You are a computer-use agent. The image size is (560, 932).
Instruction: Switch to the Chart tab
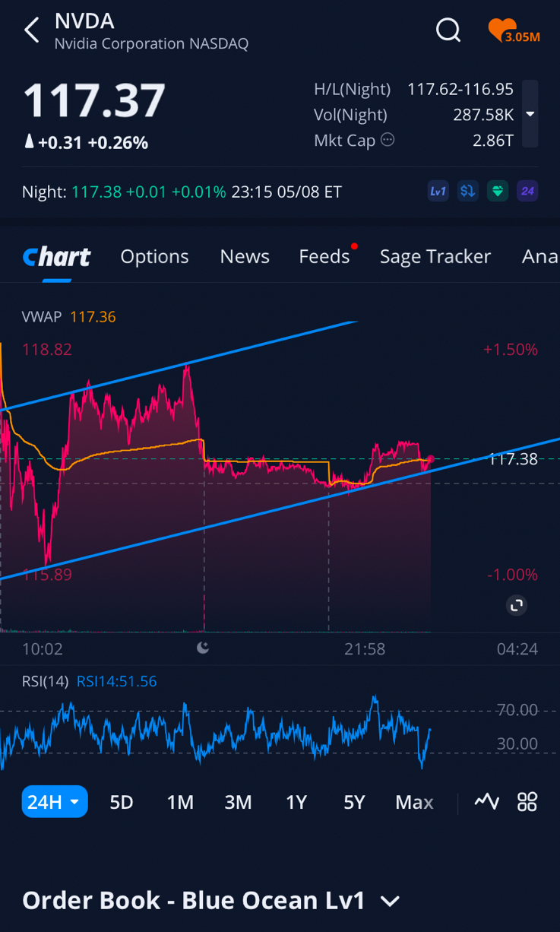(56, 257)
